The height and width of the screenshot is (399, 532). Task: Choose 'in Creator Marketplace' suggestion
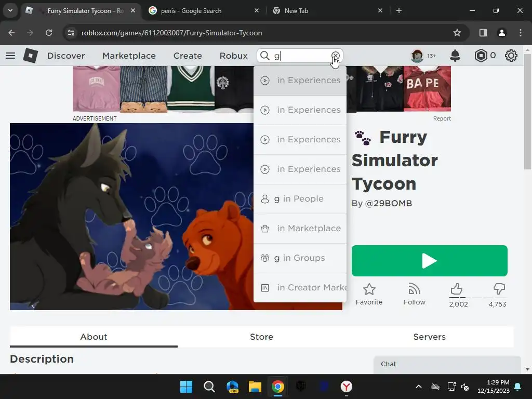click(x=300, y=287)
